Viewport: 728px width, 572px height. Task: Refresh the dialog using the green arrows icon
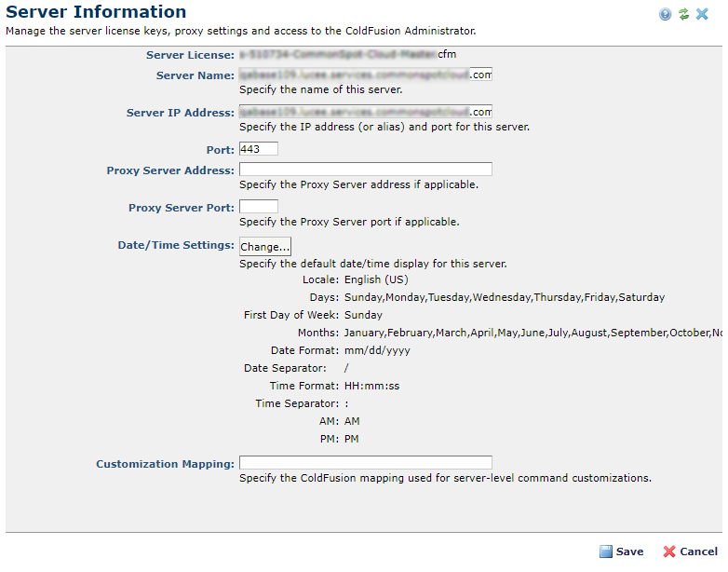pos(684,14)
